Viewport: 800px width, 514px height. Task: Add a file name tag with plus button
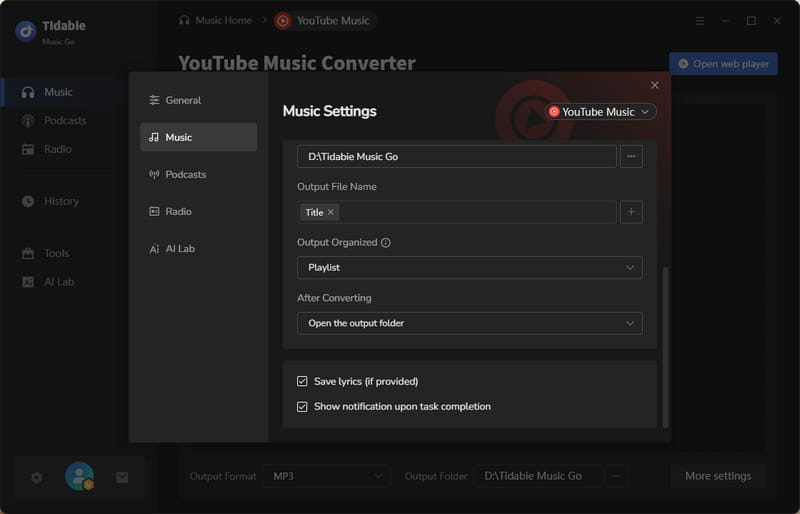pyautogui.click(x=631, y=212)
